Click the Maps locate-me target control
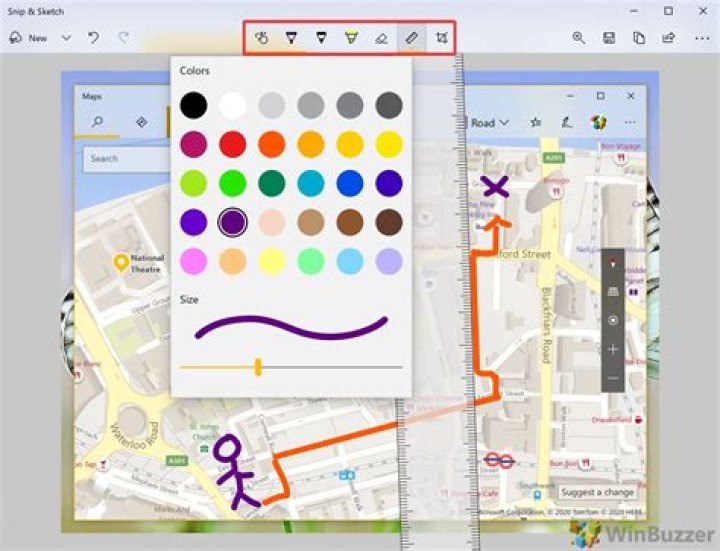720x551 pixels. (x=613, y=320)
